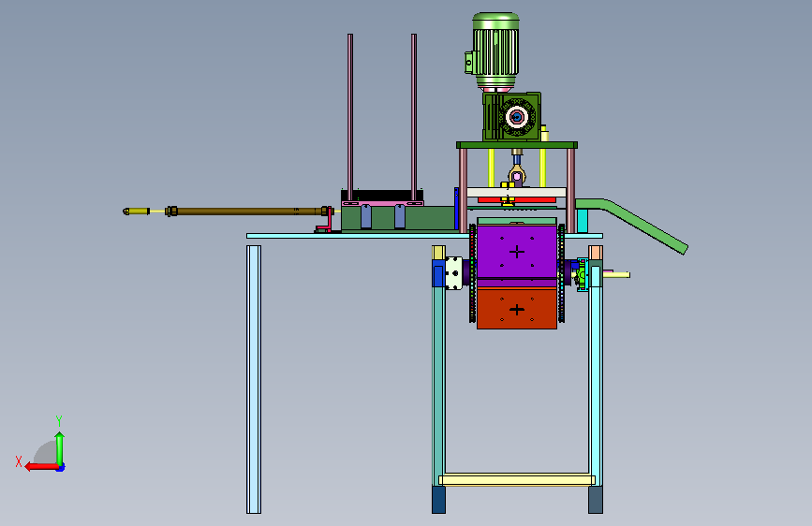Select the yellow output shaft on the right side

coord(616,275)
